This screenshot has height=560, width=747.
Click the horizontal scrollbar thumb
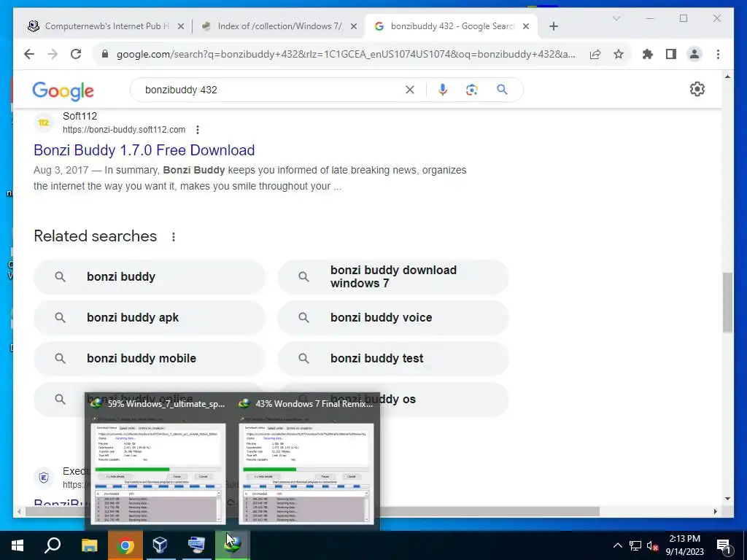(x=312, y=512)
